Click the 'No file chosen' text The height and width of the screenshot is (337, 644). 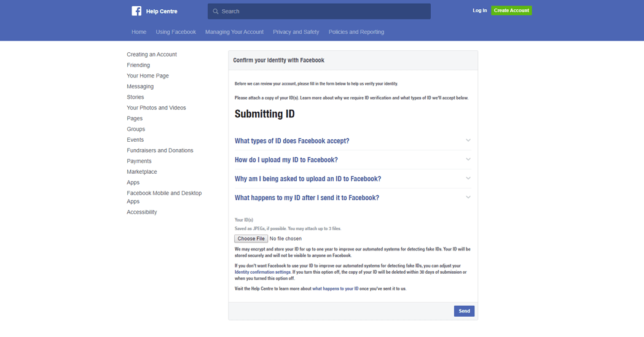point(286,239)
